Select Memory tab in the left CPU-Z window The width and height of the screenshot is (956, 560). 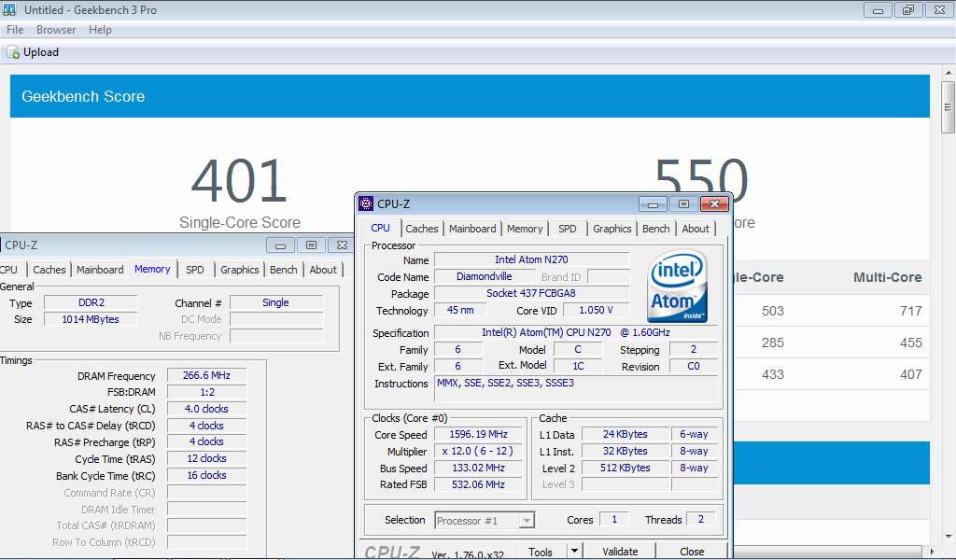[x=152, y=269]
